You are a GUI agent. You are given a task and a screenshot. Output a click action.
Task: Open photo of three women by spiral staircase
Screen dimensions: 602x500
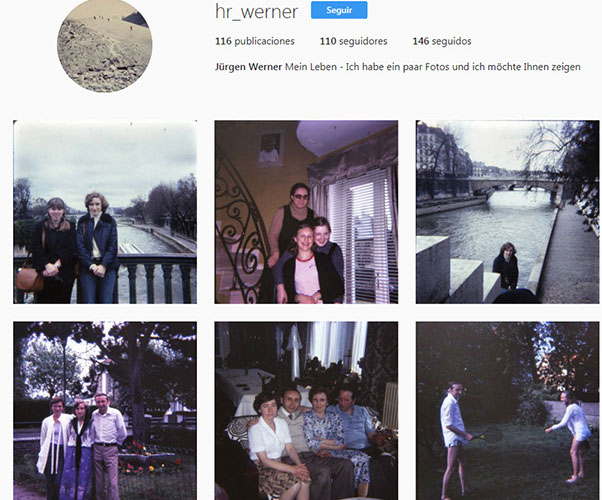tap(306, 212)
